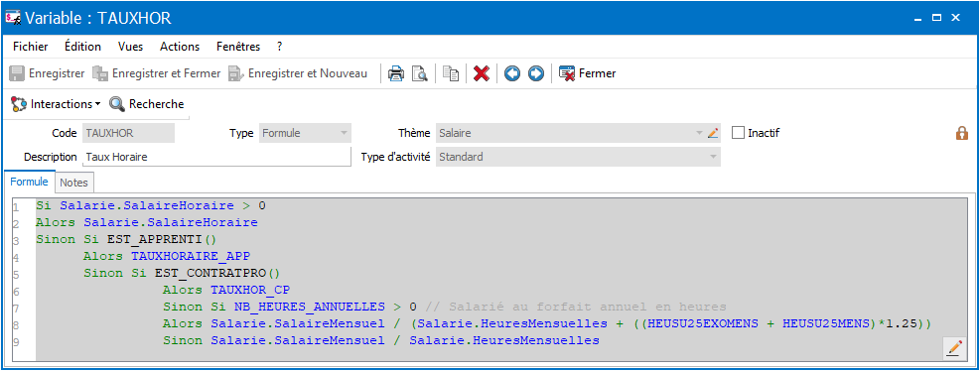The height and width of the screenshot is (371, 980).
Task: Go to next record arrow
Action: tap(536, 73)
